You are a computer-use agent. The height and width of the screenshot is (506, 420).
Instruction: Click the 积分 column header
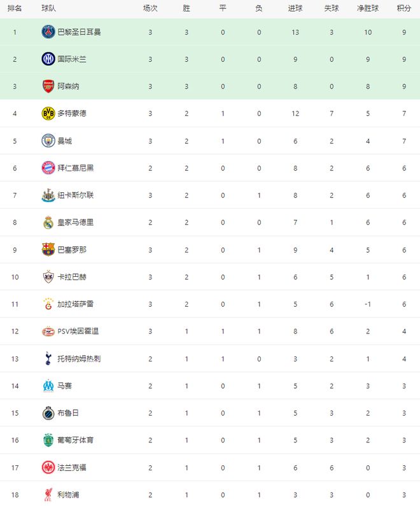click(403, 8)
